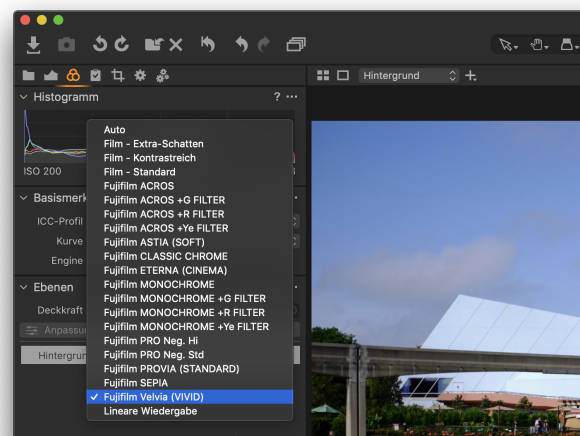580x436 pixels.
Task: Rotate image counterclockwise
Action: 100,44
